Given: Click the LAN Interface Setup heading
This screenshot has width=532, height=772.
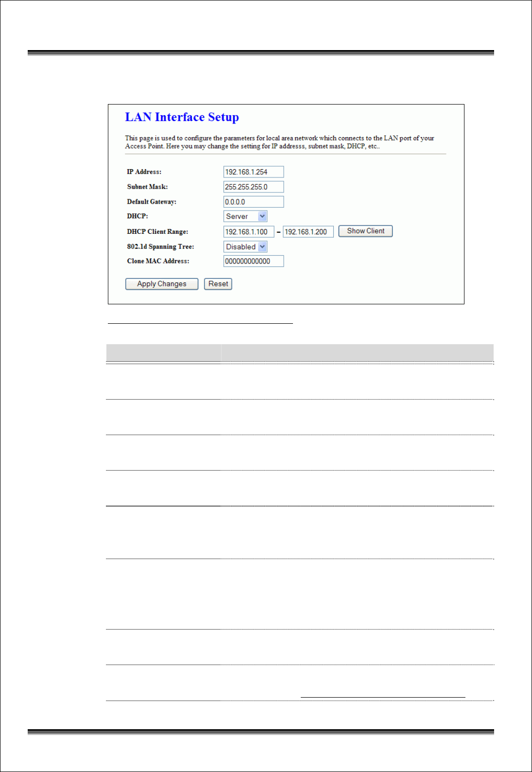Looking at the screenshot, I should (x=182, y=117).
